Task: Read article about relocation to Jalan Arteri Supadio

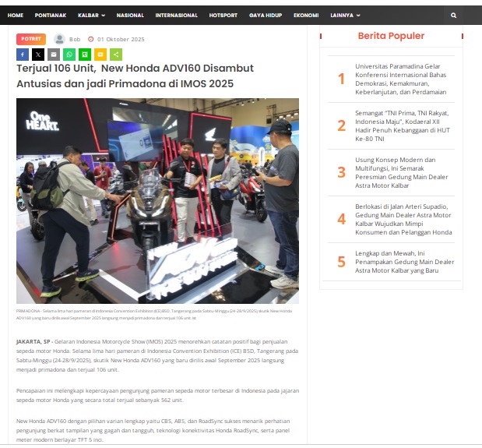Action: coord(400,219)
